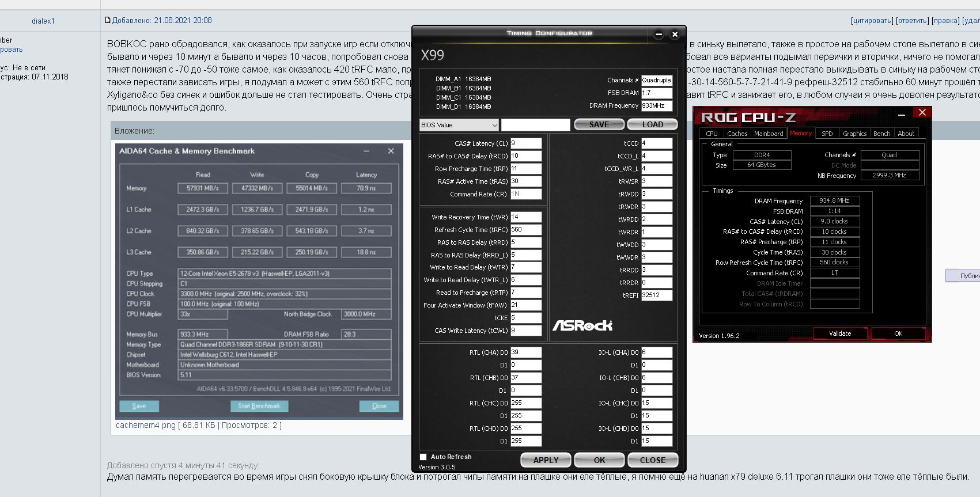Edit the RAS# to CAS# Delay (tRCD) field
The width and height of the screenshot is (980, 497).
526,156
